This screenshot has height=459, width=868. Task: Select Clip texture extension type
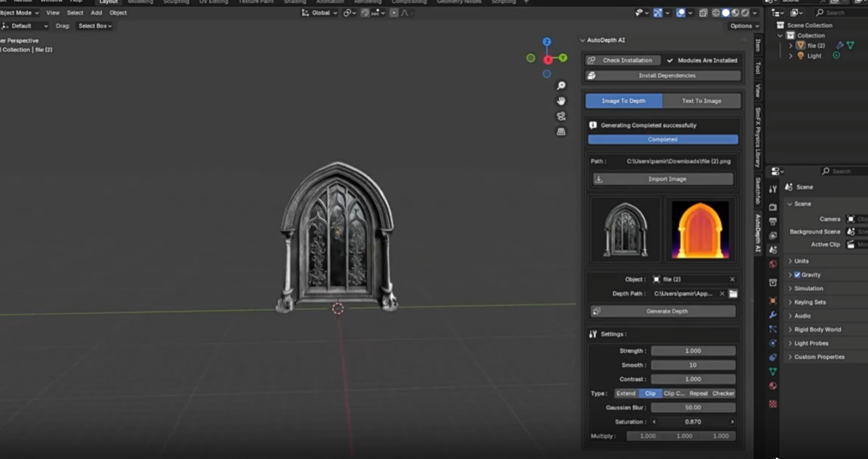[x=650, y=393]
